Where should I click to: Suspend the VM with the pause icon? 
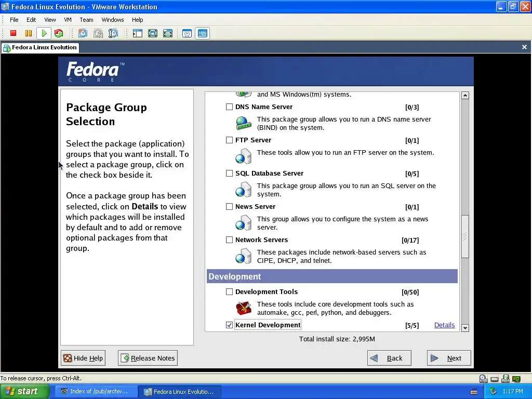click(x=29, y=33)
